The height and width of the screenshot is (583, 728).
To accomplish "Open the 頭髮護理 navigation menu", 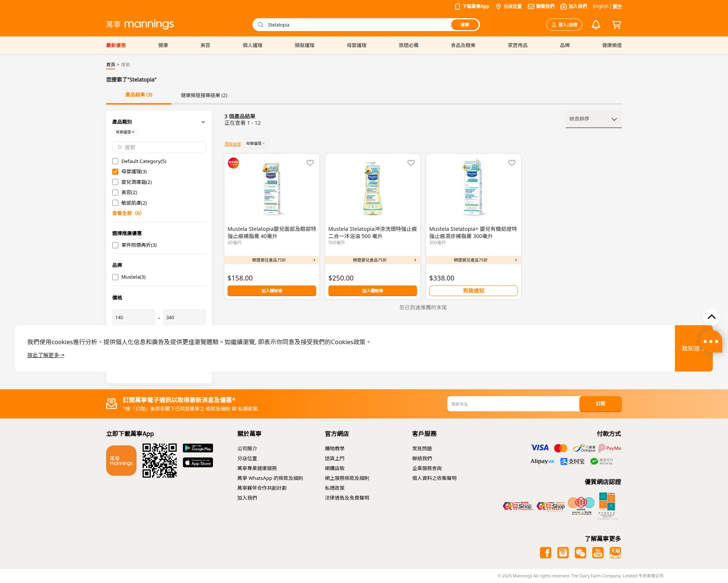I will (304, 45).
